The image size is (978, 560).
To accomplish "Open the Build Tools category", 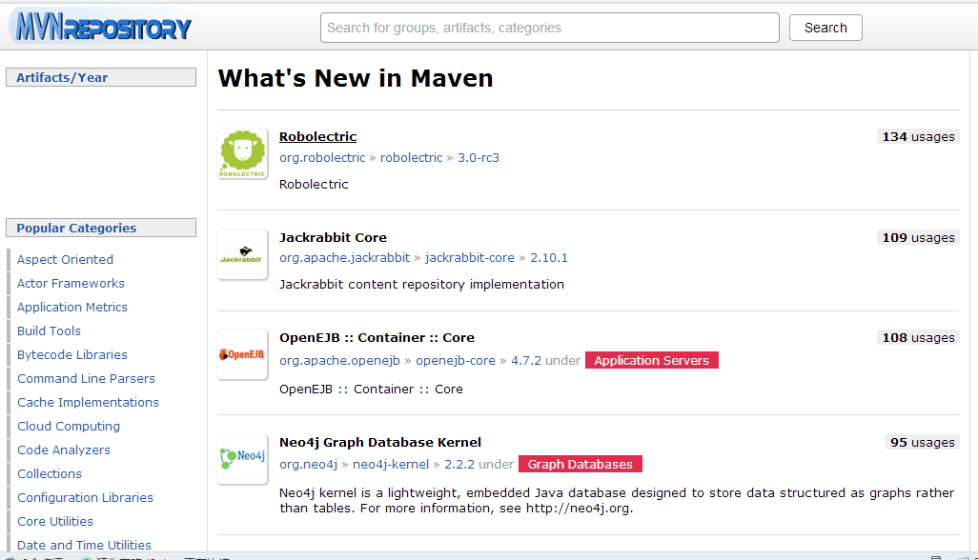I will click(x=49, y=330).
